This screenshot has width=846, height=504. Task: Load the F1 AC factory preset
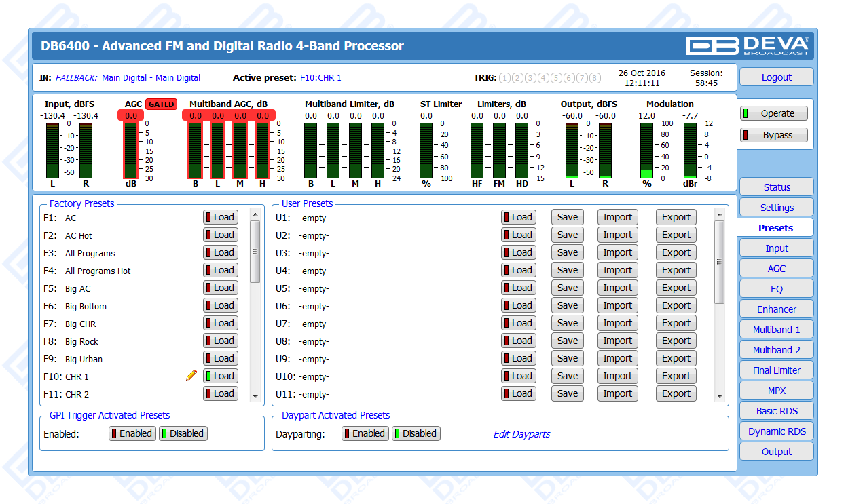pos(220,217)
